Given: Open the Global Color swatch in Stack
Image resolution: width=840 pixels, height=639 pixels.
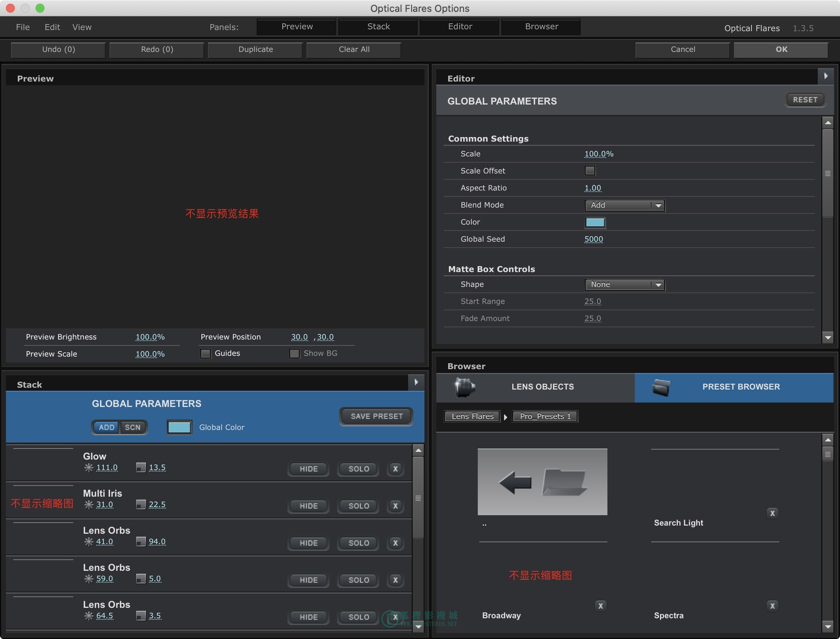Looking at the screenshot, I should click(179, 427).
